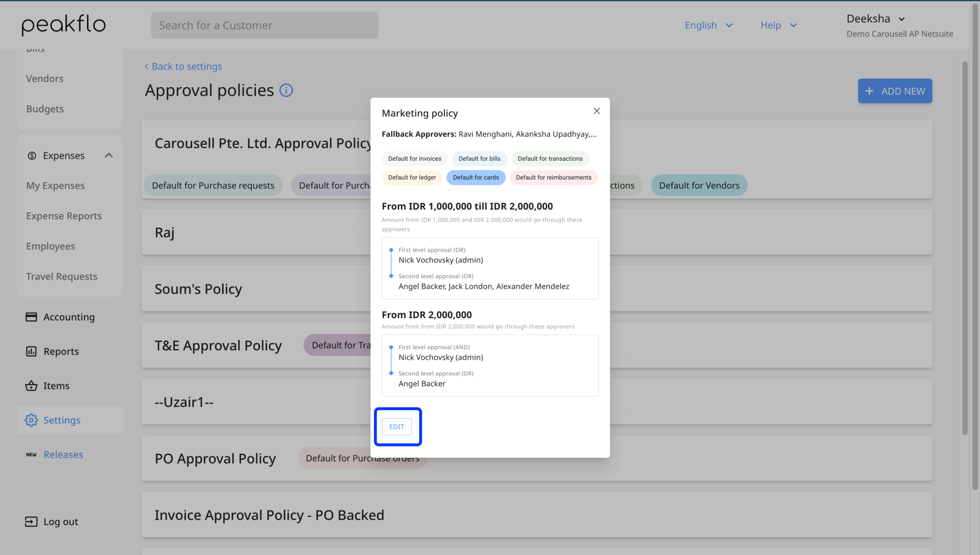Click the NEW badge beside Releases

[x=31, y=455]
